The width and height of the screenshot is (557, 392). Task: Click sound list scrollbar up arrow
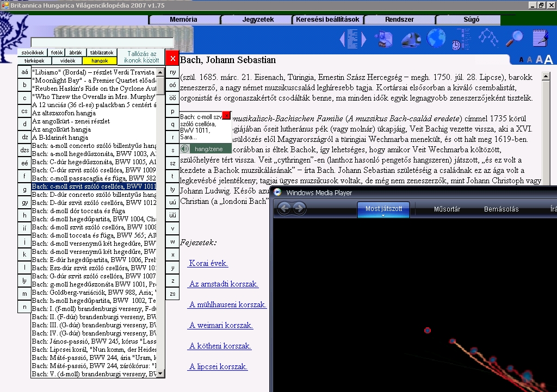[160, 72]
